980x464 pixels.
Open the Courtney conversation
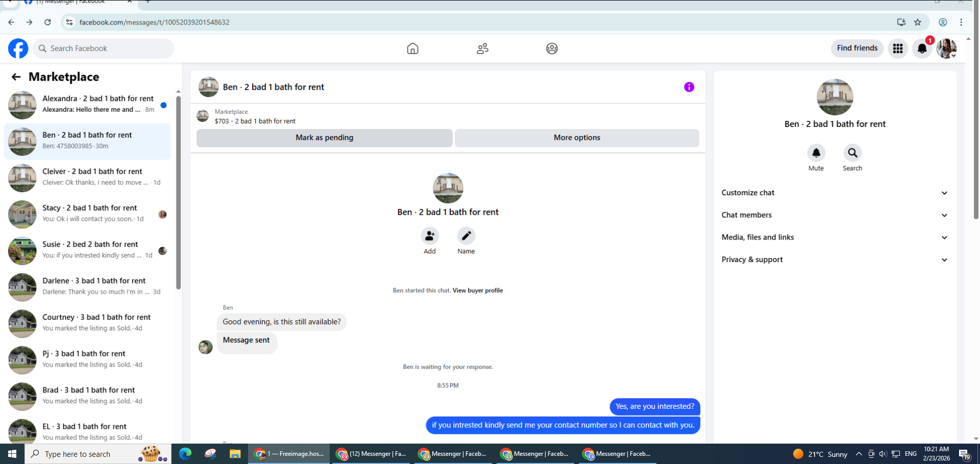pos(87,324)
